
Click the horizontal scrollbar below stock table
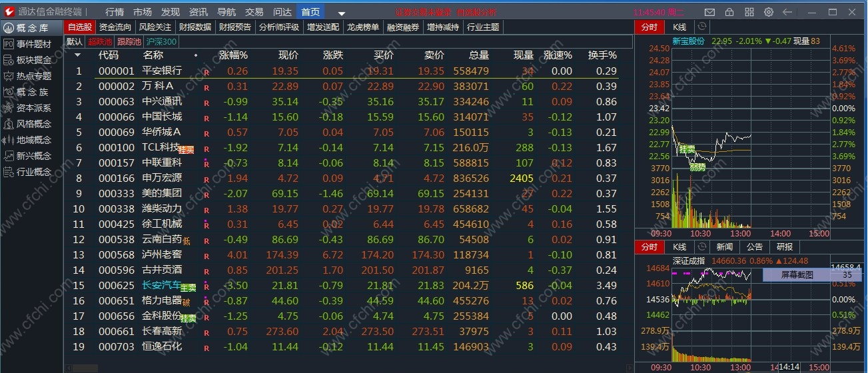click(348, 368)
